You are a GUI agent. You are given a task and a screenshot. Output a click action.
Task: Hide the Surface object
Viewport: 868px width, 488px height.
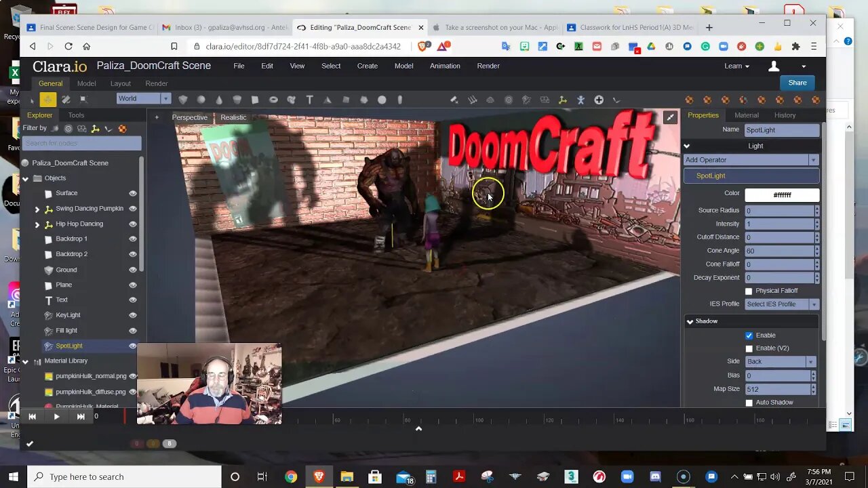coord(133,193)
